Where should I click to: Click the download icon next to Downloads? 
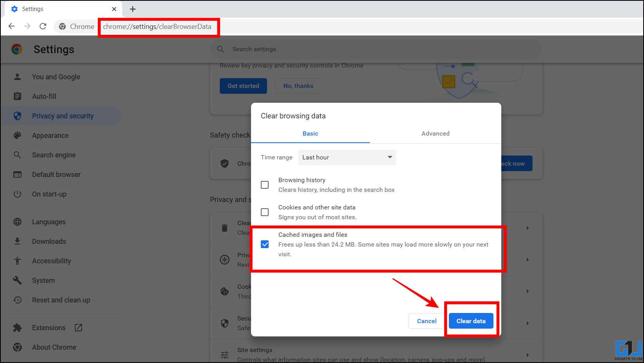(x=17, y=241)
